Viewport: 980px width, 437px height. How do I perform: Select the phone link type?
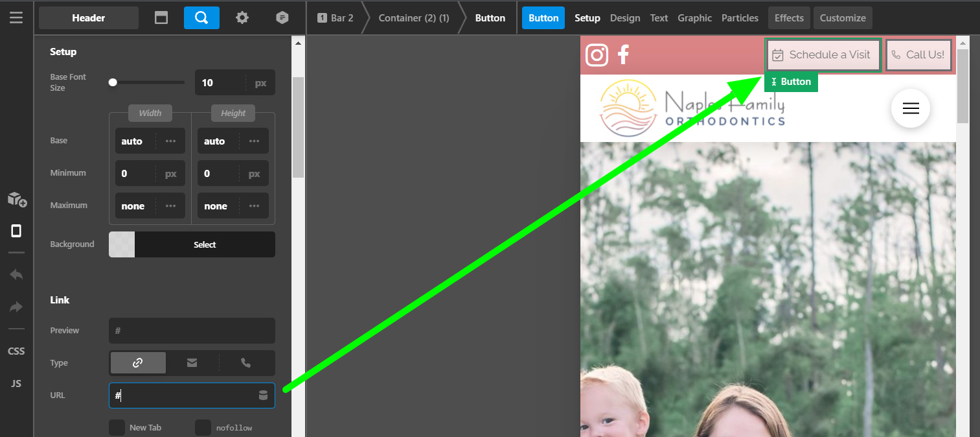click(246, 363)
